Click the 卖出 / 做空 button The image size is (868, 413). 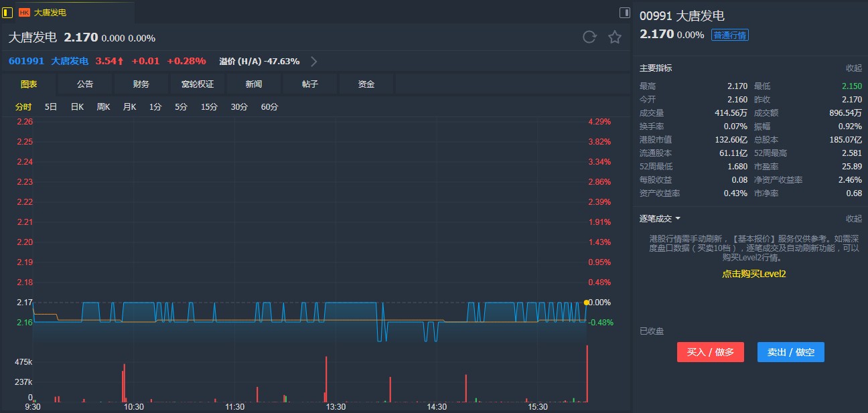point(791,352)
